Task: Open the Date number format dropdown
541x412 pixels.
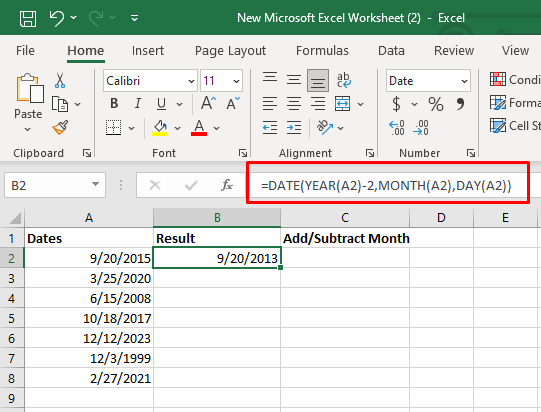Action: (464, 81)
